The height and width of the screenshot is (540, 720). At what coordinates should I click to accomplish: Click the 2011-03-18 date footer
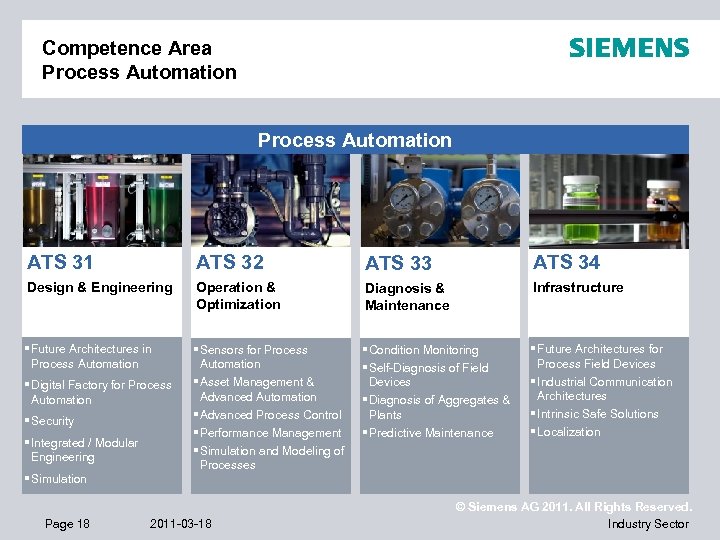click(x=180, y=524)
